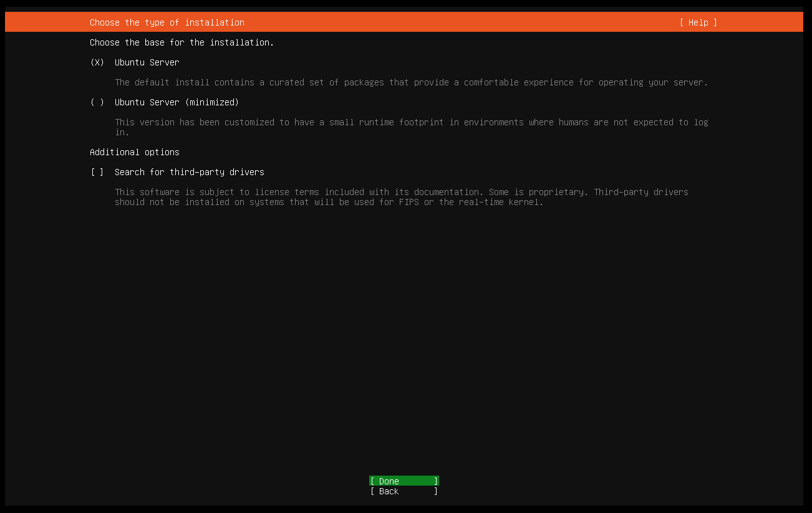This screenshot has height=513, width=812.
Task: Click the small runtime footprint description text
Action: click(412, 127)
